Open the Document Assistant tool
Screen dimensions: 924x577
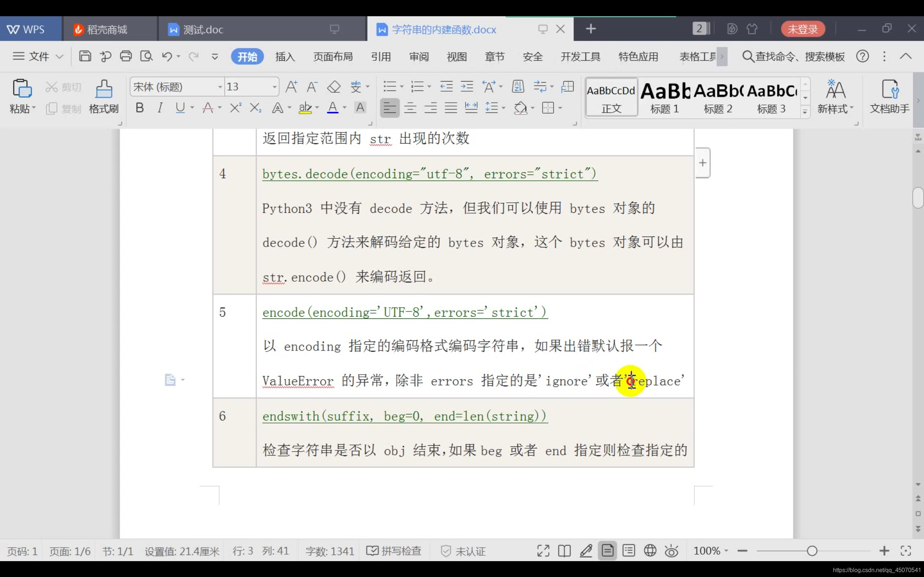click(x=889, y=97)
